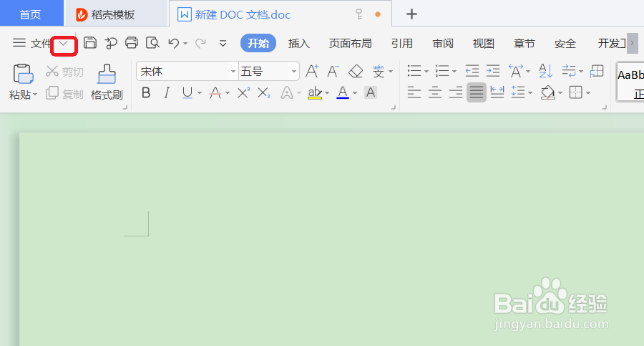
Task: Toggle Italic formatting
Action: (x=166, y=93)
